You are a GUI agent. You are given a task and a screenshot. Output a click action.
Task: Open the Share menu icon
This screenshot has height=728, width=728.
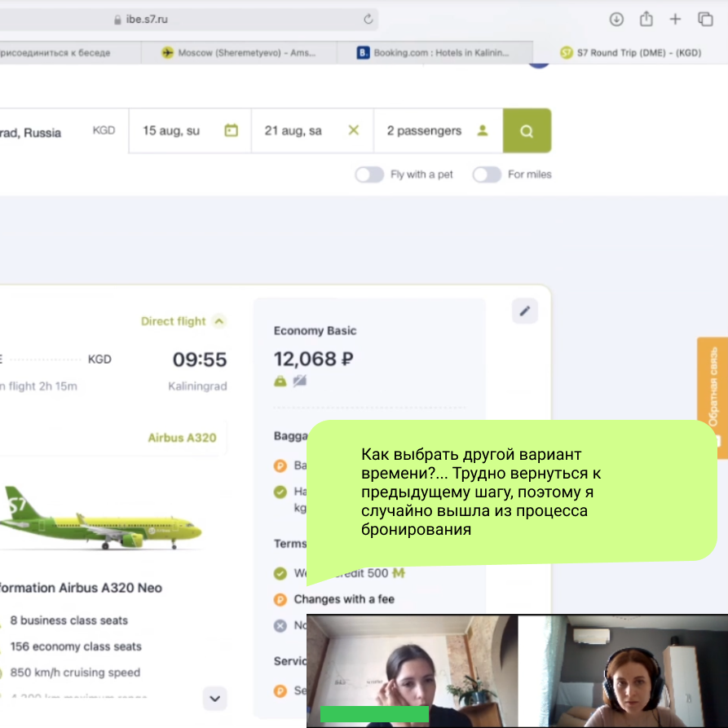tap(646, 19)
